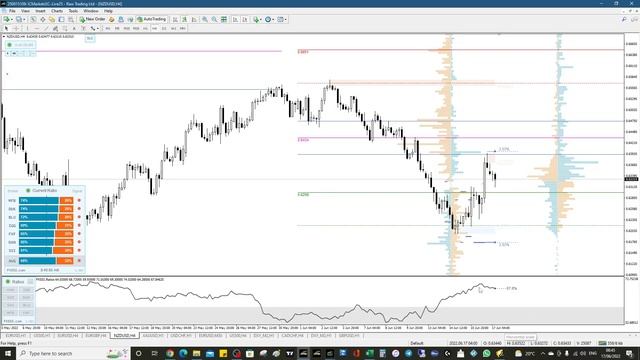Expand the Profiles dropdown arrow
This screenshot has height=360, width=640.
(24, 19)
